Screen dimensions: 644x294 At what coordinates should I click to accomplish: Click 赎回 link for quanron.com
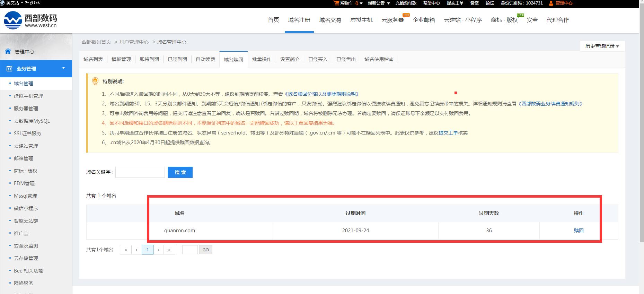click(x=579, y=231)
